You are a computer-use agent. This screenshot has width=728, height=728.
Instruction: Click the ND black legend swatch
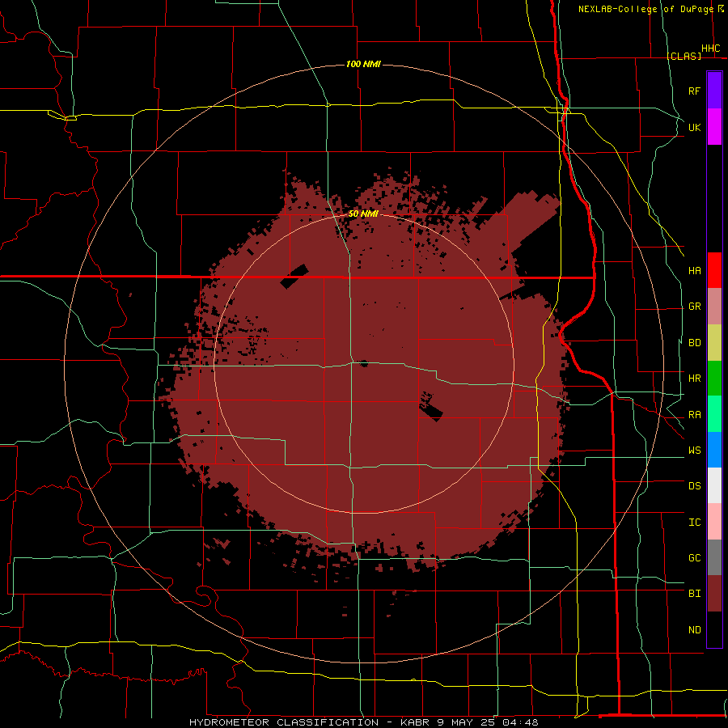click(714, 629)
